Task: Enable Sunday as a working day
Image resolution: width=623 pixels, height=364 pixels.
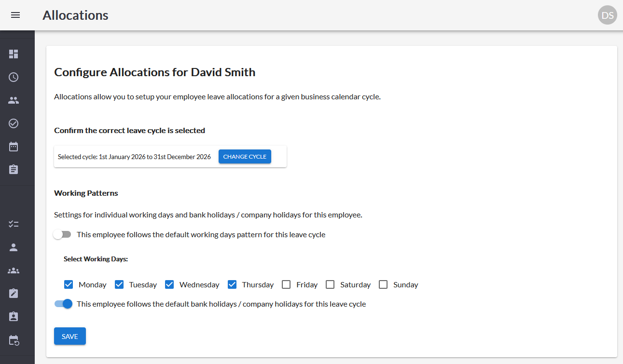Action: pos(383,284)
